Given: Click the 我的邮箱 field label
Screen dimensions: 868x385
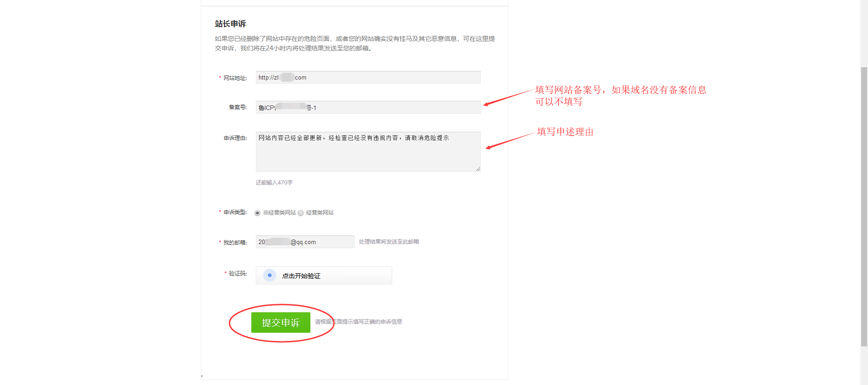Looking at the screenshot, I should [235, 243].
